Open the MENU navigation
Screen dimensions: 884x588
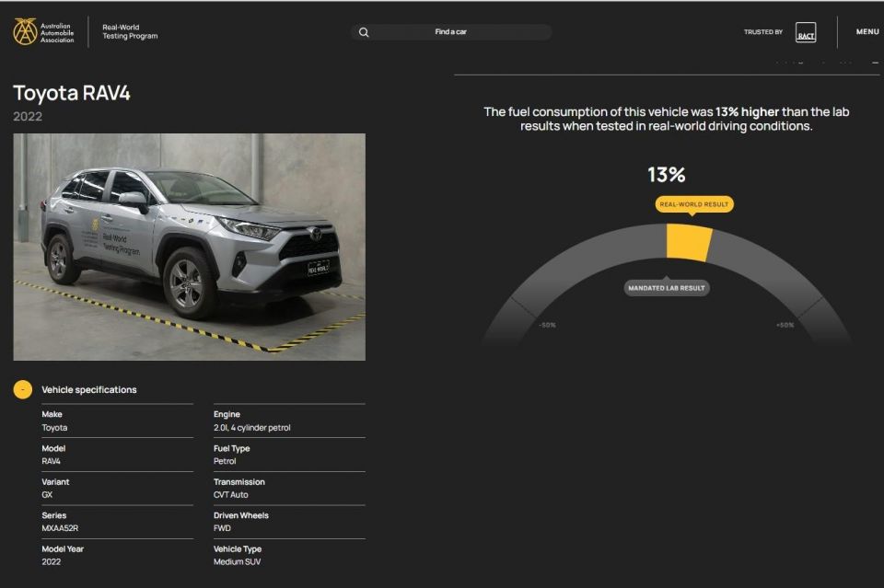pos(867,31)
